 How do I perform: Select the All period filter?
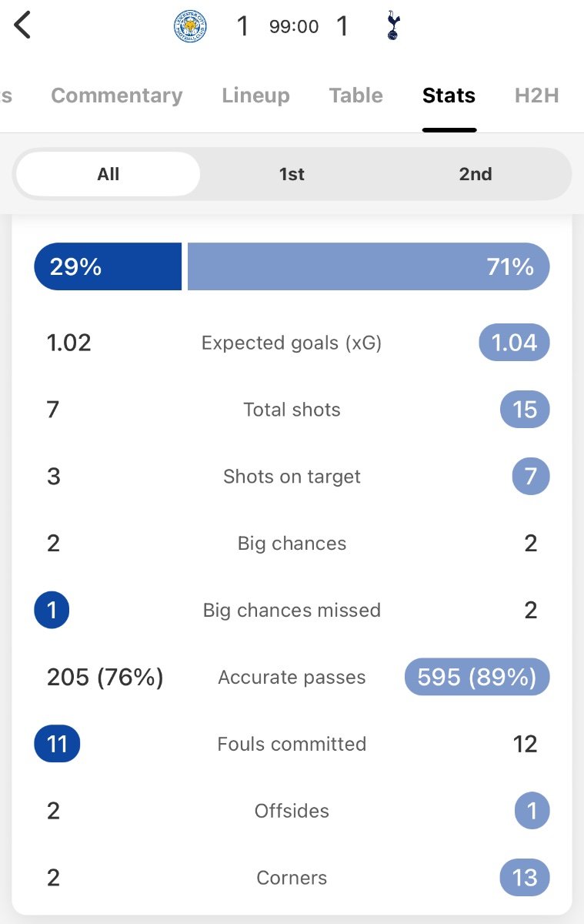coord(108,174)
